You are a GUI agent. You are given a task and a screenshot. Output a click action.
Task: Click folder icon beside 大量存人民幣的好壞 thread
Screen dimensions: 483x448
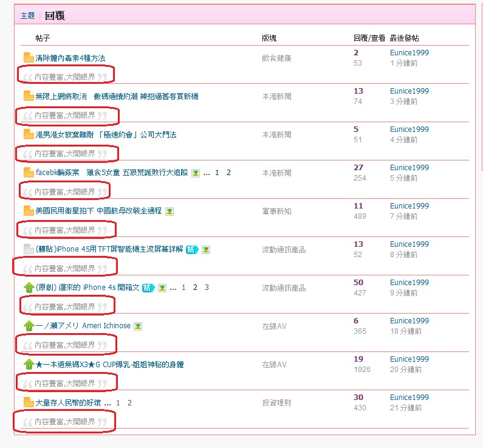tap(29, 402)
